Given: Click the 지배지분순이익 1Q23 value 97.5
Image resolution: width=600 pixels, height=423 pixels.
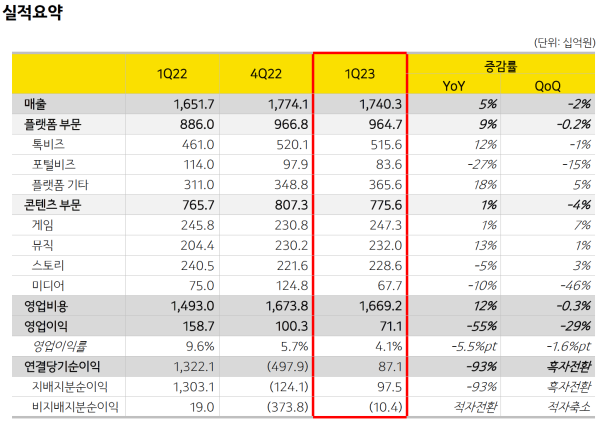Looking at the screenshot, I should (x=390, y=387).
